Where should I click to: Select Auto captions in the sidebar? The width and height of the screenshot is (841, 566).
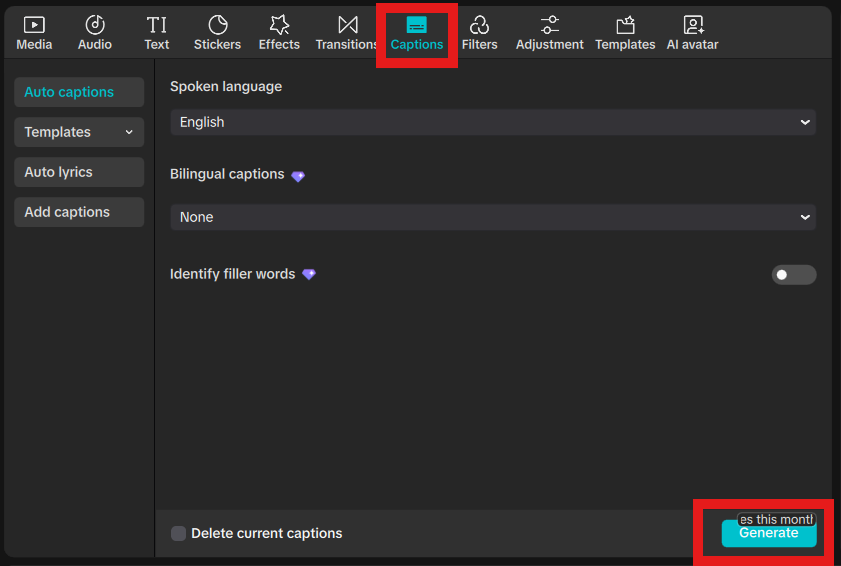79,92
